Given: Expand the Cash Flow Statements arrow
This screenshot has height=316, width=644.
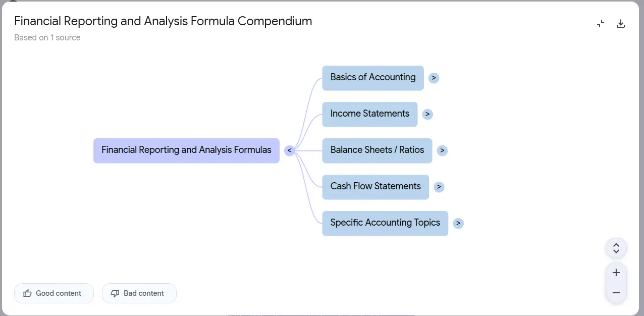Looking at the screenshot, I should [x=439, y=187].
